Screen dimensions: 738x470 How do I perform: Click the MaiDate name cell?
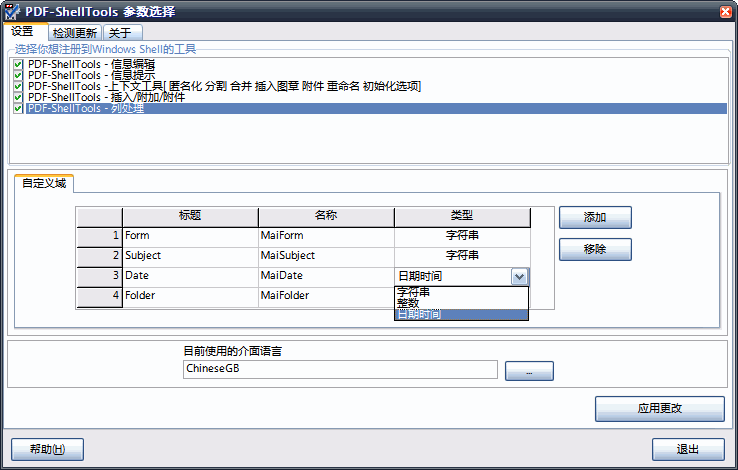[x=326, y=276]
